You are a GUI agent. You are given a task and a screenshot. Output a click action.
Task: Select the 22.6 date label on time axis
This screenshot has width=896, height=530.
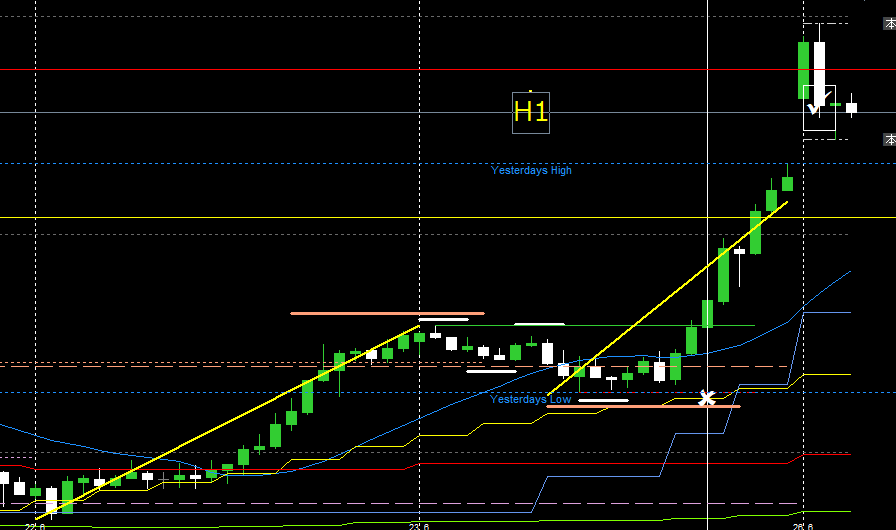click(35, 525)
